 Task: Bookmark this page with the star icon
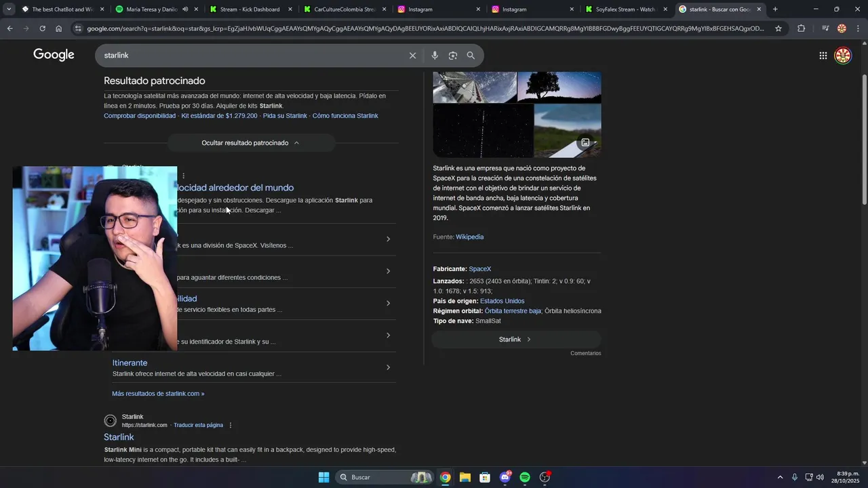coord(778,28)
